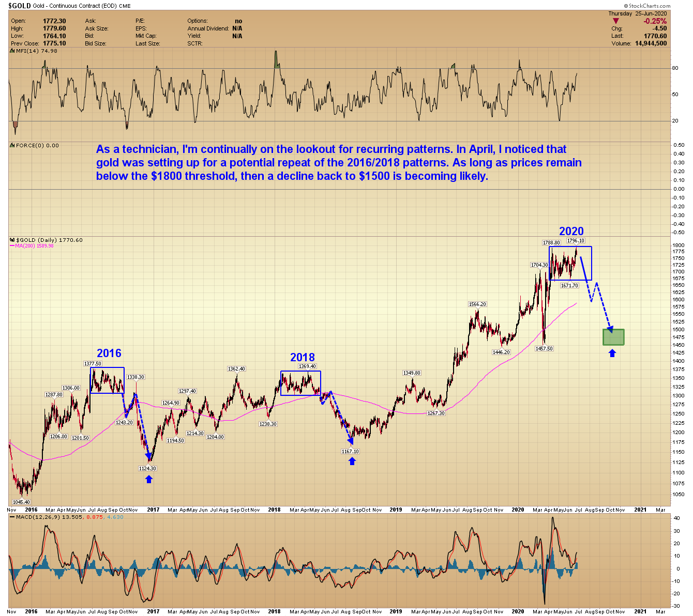Click the 1566.20 price label
The image size is (693, 616).
[x=477, y=304]
